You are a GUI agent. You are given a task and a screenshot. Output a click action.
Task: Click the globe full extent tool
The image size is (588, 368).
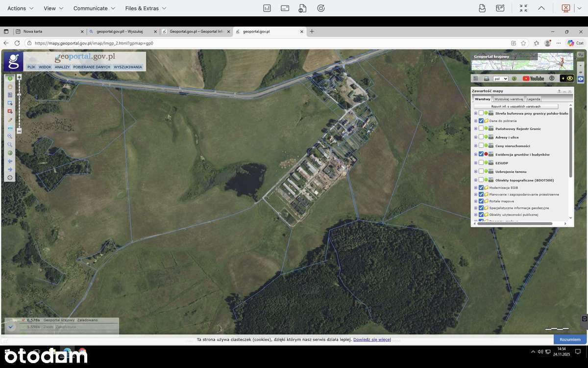coord(10,153)
